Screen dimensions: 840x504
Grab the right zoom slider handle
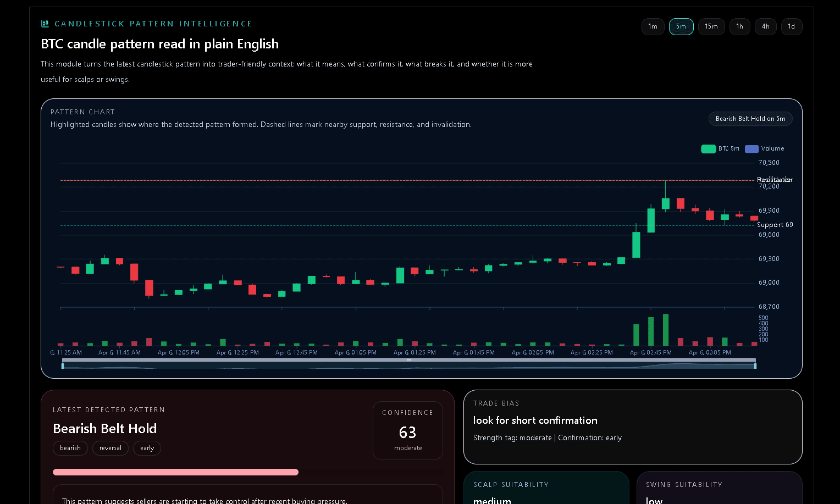point(755,365)
